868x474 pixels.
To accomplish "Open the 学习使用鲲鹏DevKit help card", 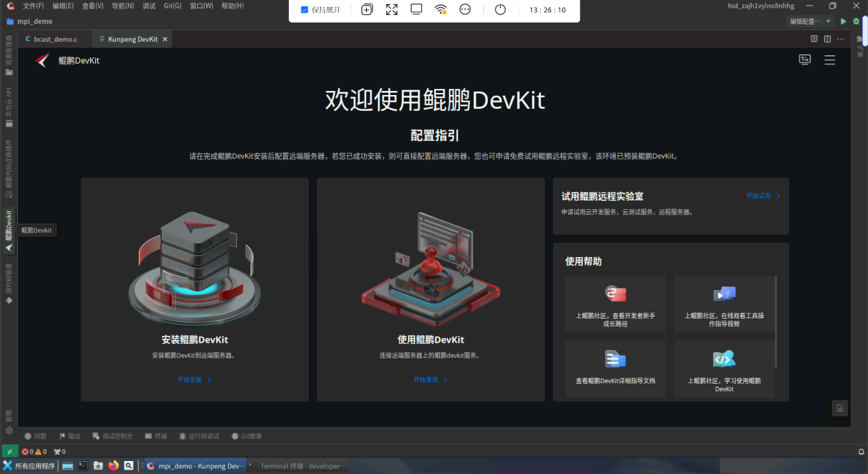I will click(x=724, y=369).
